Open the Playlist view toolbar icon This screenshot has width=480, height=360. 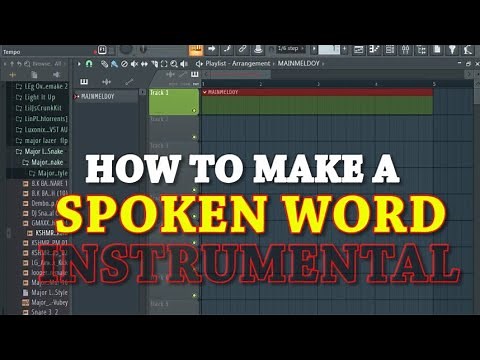click(x=359, y=50)
